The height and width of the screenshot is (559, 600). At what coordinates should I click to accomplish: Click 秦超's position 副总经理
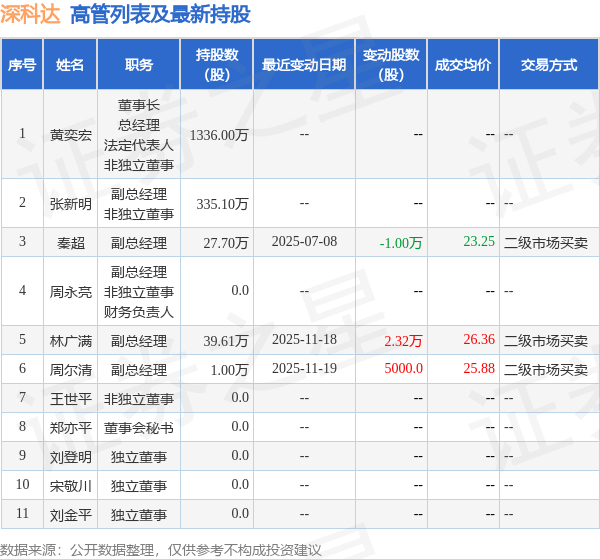point(139,243)
